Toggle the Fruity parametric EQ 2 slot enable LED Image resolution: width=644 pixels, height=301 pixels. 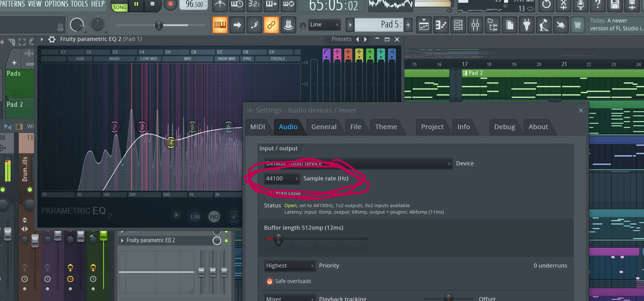click(226, 241)
